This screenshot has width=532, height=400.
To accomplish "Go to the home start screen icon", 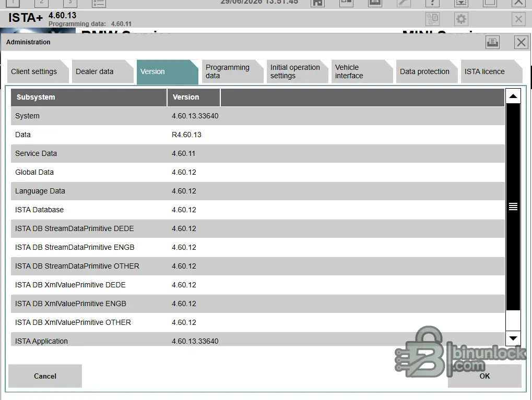I will (x=317, y=3).
